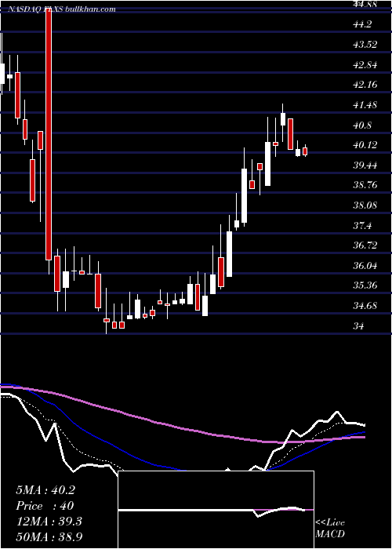Click the 42.84 price axis label
Viewport: 392px width, 549px height.
[x=367, y=64]
